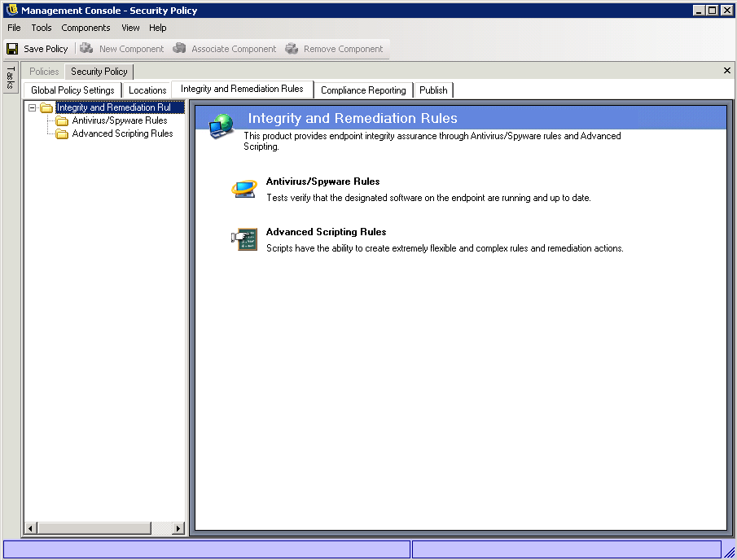This screenshot has height=560, width=737.
Task: Click the Integrity and Remediation tree folder icon
Action: click(x=46, y=107)
